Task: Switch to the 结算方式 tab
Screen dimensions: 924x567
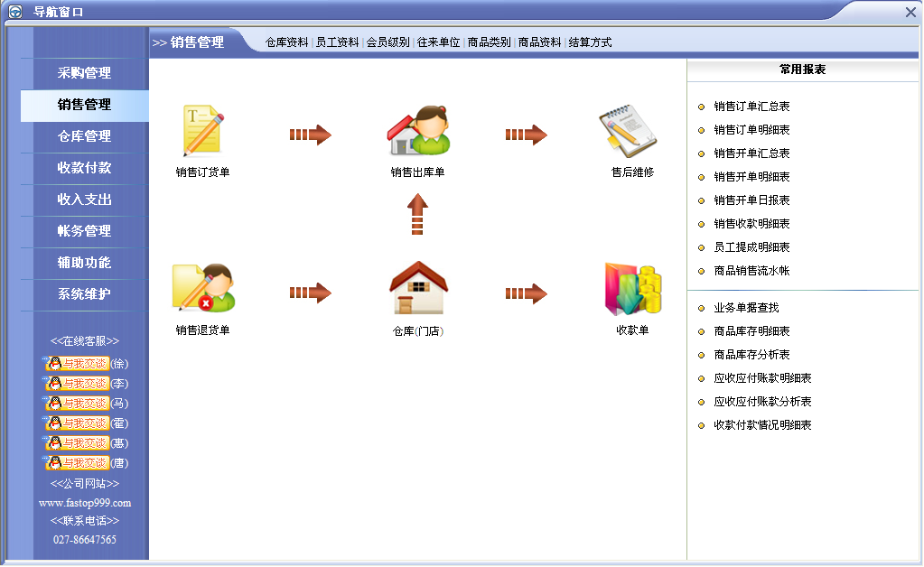Action: click(x=592, y=42)
